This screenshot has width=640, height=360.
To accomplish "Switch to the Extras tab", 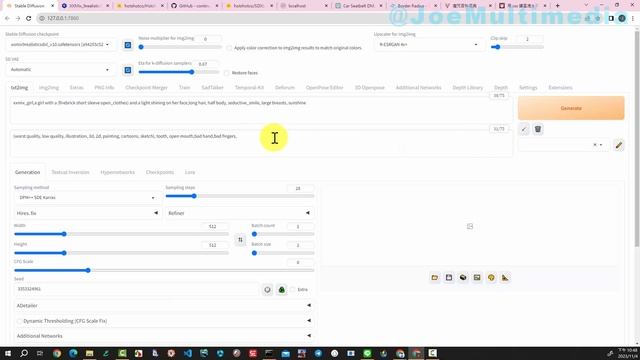I will pyautogui.click(x=76, y=88).
